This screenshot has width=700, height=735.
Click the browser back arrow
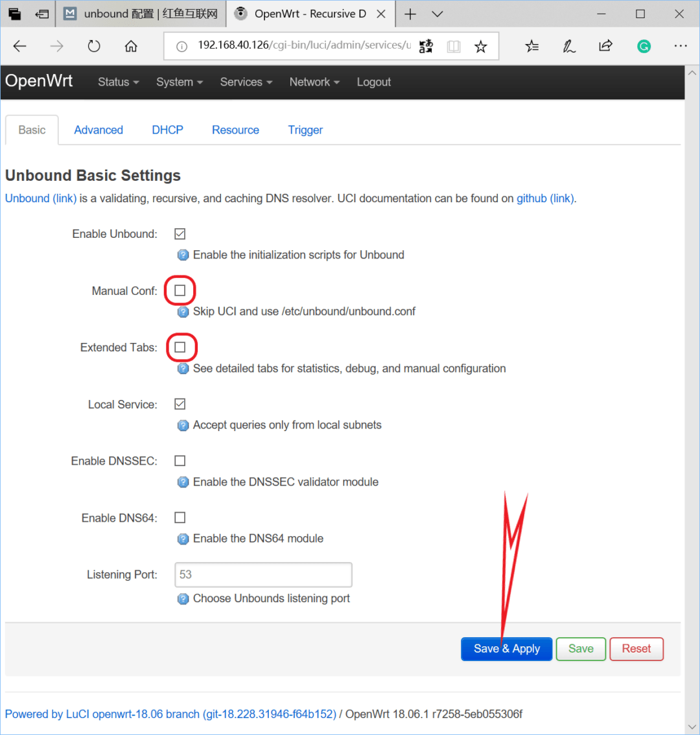(19, 46)
